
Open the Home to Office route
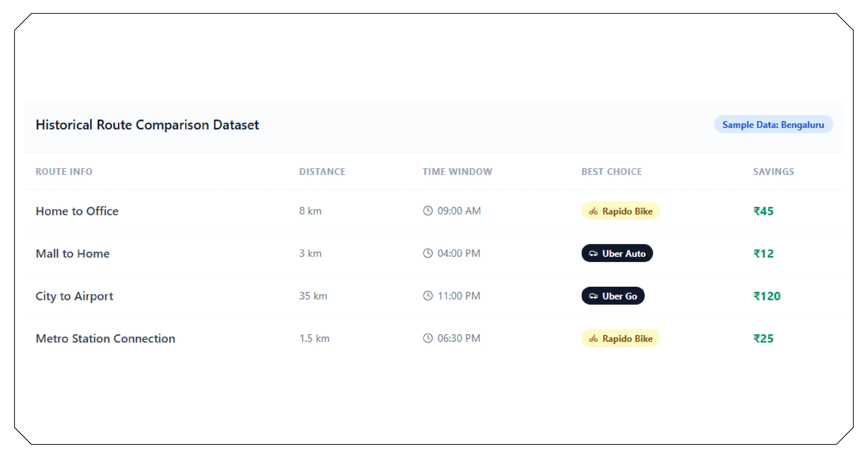pyautogui.click(x=77, y=211)
